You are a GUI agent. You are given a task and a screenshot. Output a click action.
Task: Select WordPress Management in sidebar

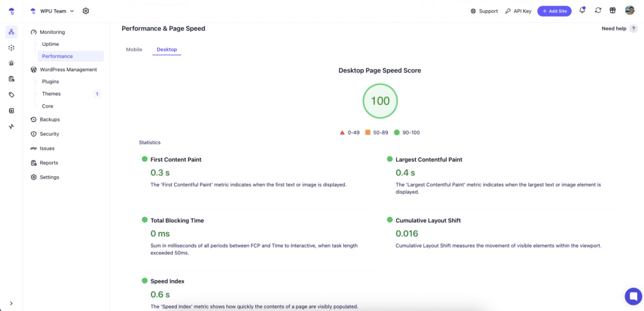click(64, 69)
